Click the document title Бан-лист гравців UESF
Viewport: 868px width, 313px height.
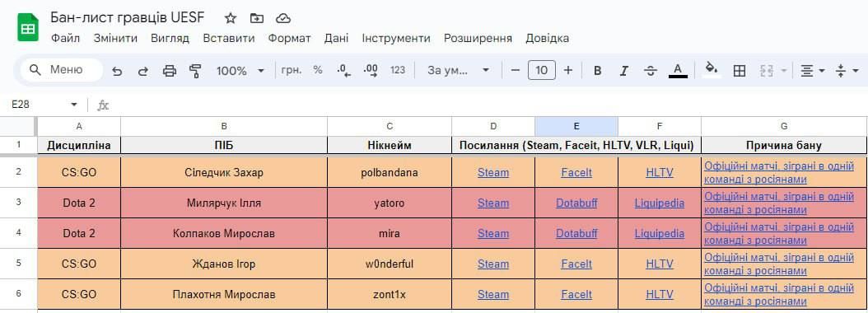pyautogui.click(x=128, y=17)
